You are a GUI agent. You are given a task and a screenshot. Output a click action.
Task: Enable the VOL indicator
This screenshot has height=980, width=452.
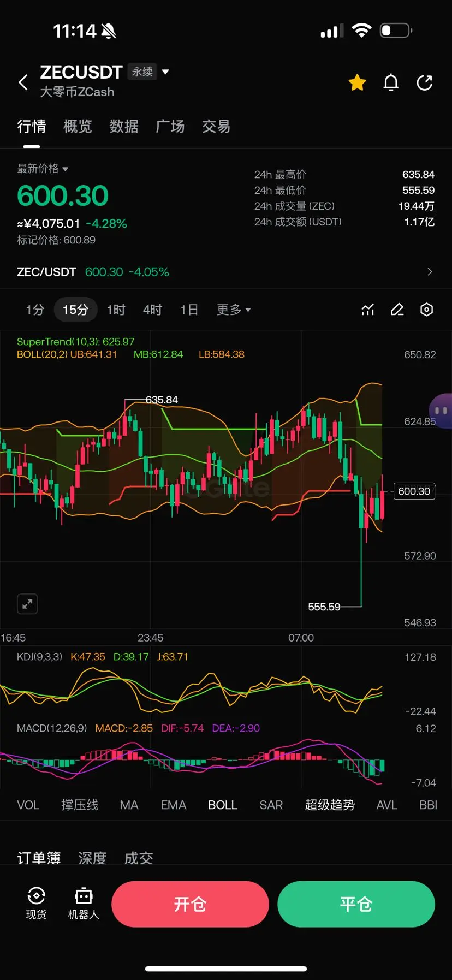coord(28,805)
